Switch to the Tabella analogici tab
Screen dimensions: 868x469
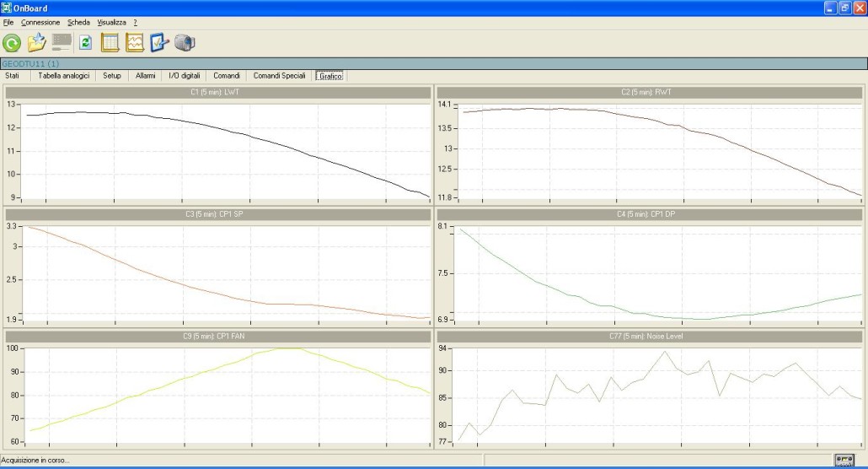(x=63, y=76)
